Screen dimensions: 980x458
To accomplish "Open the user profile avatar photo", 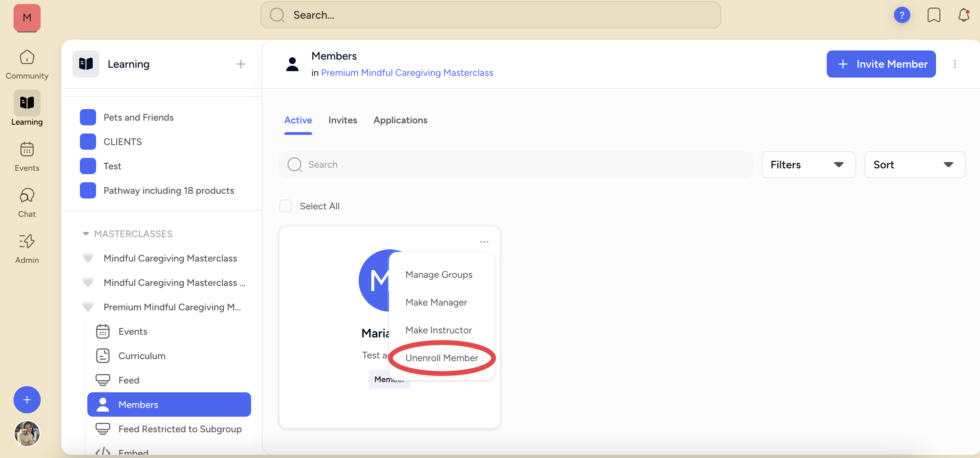I will (x=27, y=433).
